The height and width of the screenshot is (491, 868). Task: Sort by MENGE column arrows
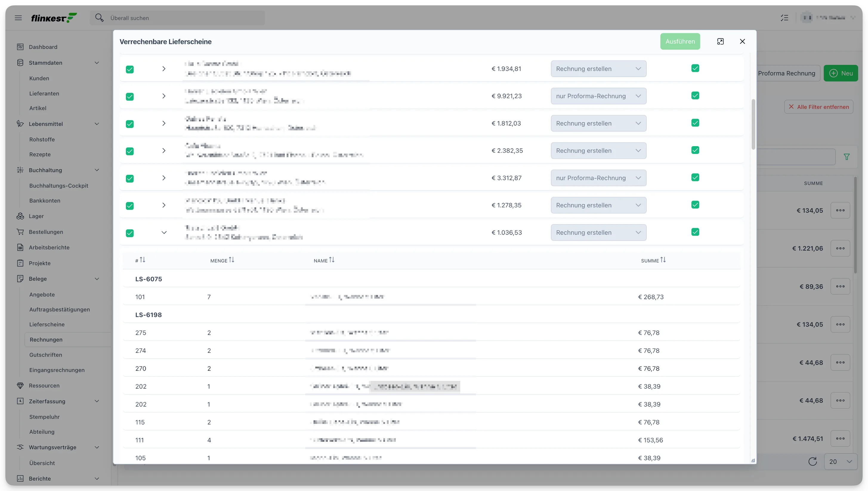(x=231, y=260)
